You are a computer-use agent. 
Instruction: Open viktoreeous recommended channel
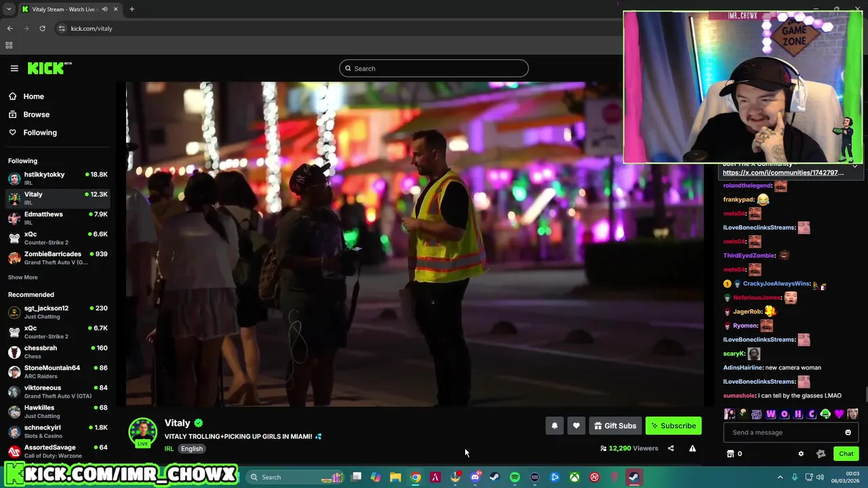(x=58, y=391)
